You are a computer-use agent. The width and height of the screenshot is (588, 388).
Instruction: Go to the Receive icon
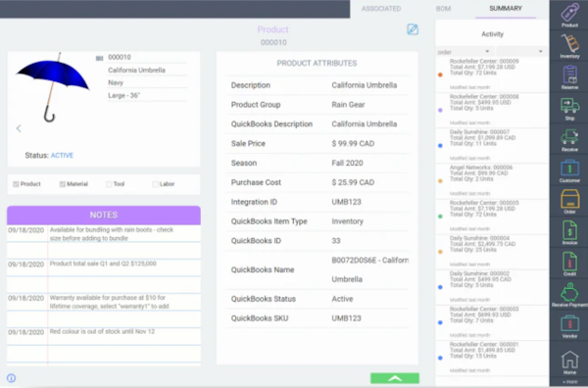coord(569,139)
